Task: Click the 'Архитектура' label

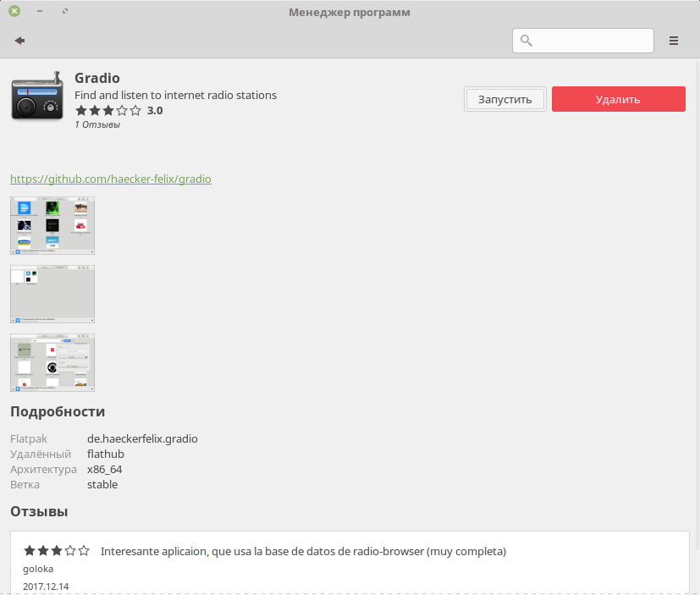Action: point(43,470)
